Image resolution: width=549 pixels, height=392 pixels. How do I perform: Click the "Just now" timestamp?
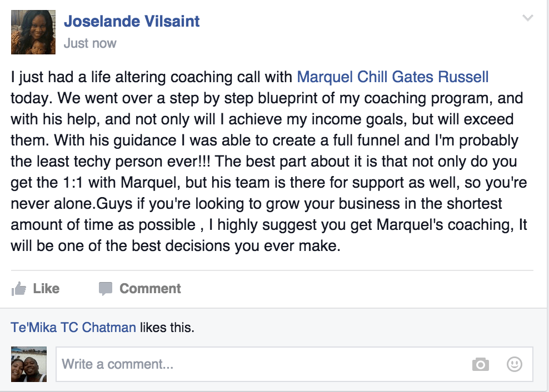pos(90,43)
